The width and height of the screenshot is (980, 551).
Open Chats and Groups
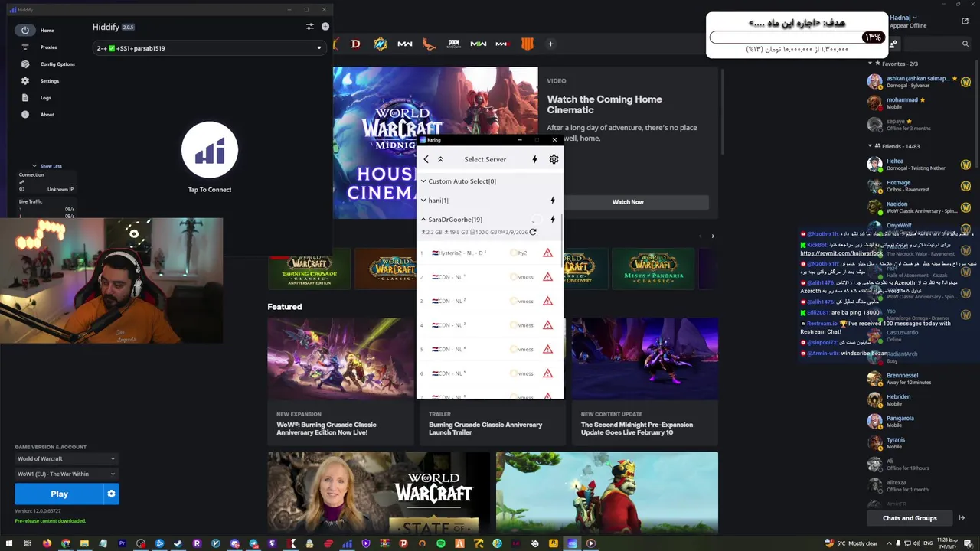tap(910, 518)
